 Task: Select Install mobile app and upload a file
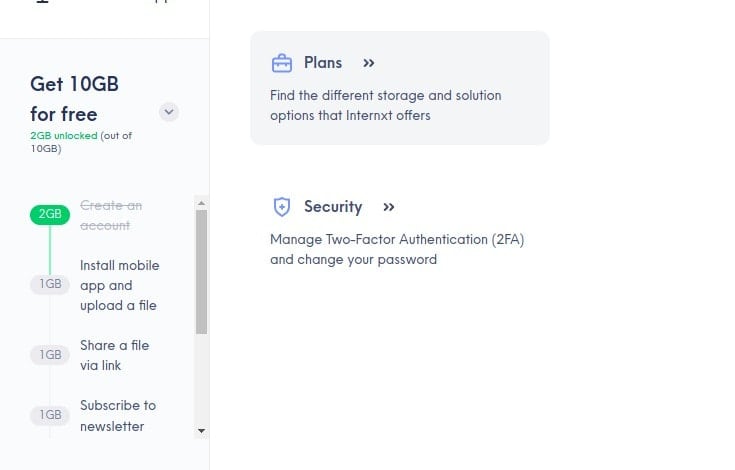coord(120,285)
